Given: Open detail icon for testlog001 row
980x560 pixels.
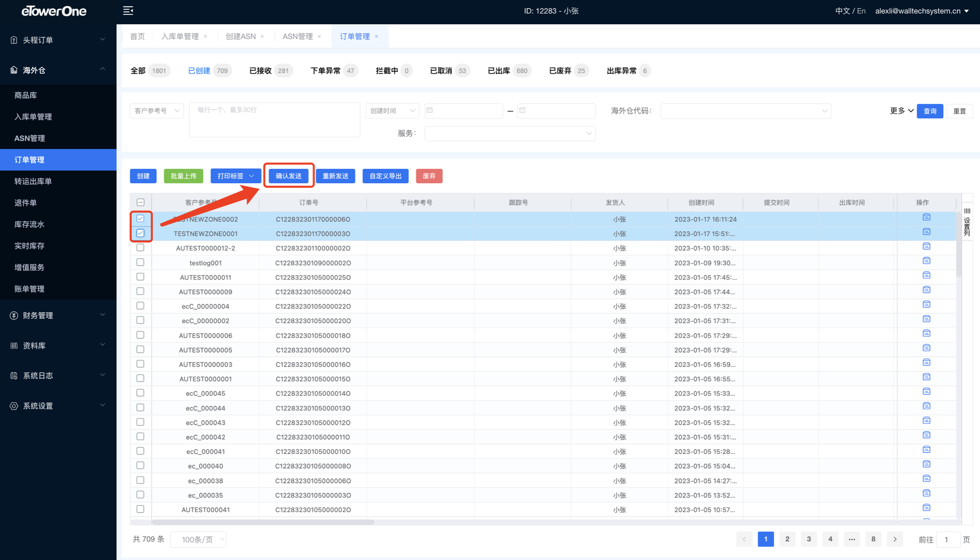Looking at the screenshot, I should click(x=926, y=261).
